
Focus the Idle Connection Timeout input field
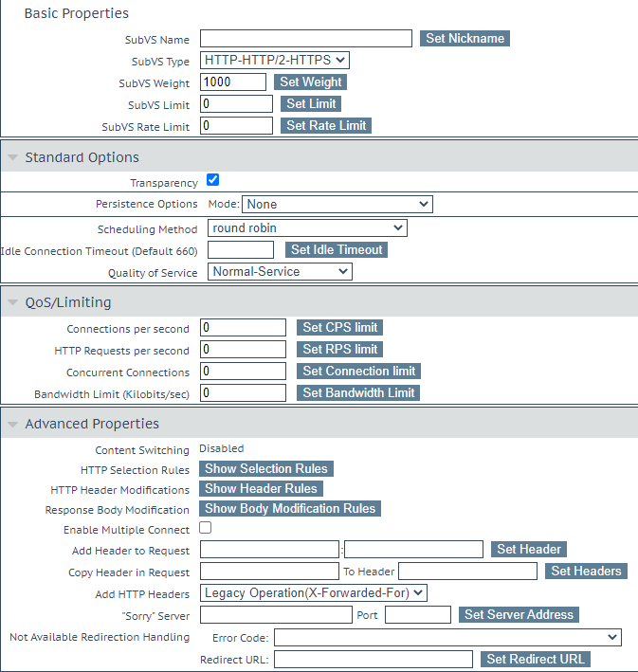[x=241, y=250]
